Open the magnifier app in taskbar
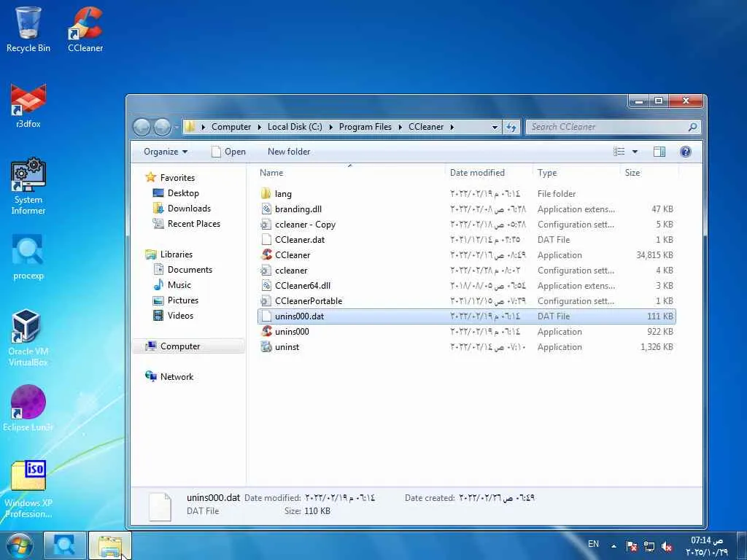747x560 pixels. (x=64, y=545)
